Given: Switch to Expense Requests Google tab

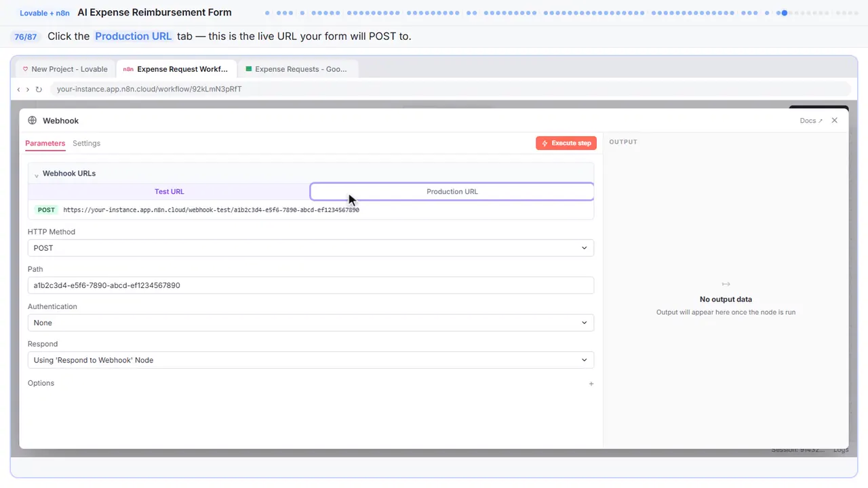Looking at the screenshot, I should pos(298,69).
